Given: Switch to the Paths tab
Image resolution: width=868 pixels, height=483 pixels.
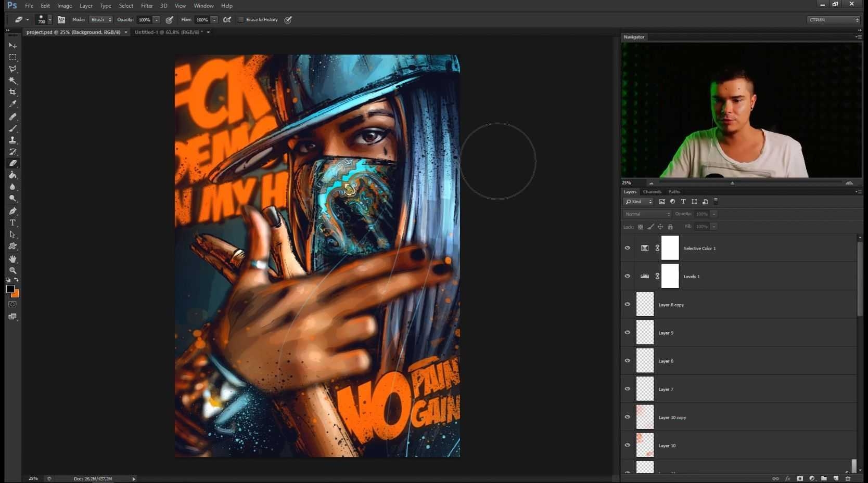Looking at the screenshot, I should 674,192.
